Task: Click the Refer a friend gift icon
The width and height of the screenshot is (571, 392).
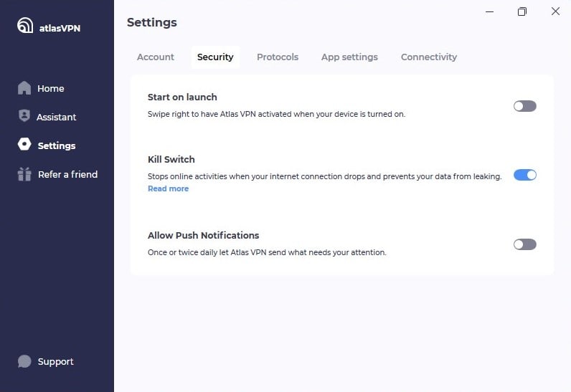Action: (24, 174)
